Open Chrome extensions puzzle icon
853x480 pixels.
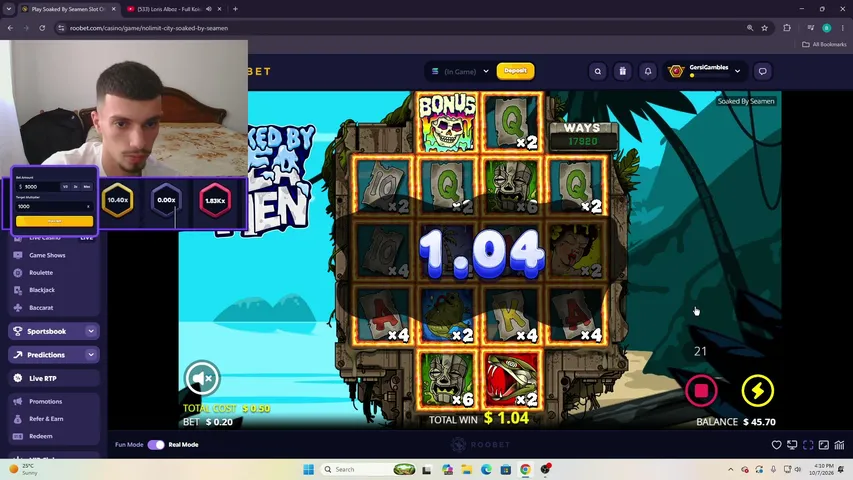(787, 28)
